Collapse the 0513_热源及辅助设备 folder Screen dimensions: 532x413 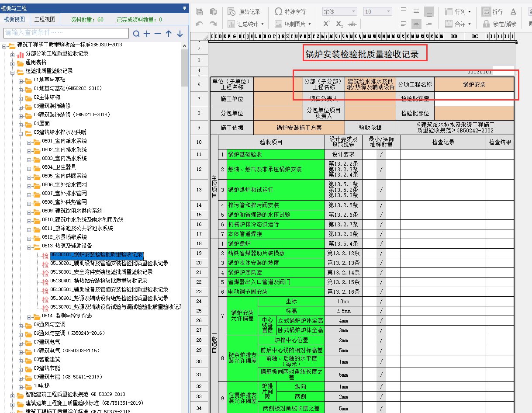(29, 247)
